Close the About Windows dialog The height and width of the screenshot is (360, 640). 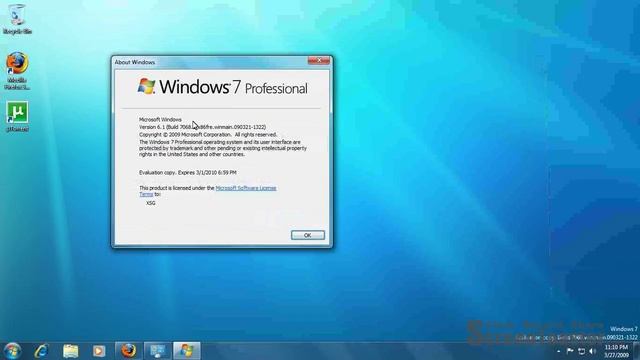tap(319, 60)
